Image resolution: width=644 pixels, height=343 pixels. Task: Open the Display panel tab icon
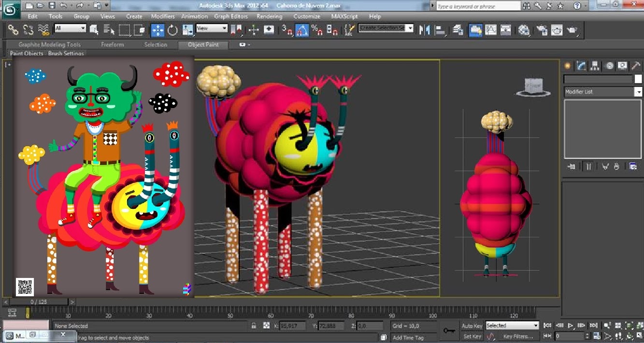point(623,66)
